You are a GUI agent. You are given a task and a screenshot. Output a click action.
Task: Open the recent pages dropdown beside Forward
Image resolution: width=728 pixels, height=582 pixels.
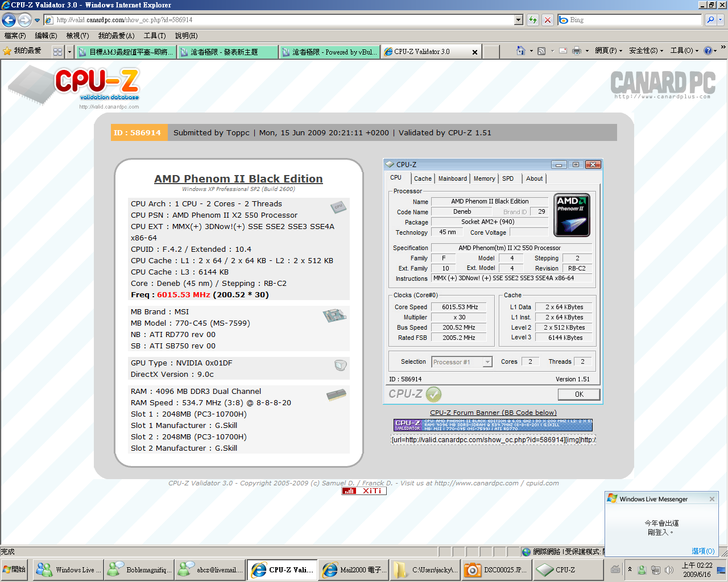(x=37, y=20)
